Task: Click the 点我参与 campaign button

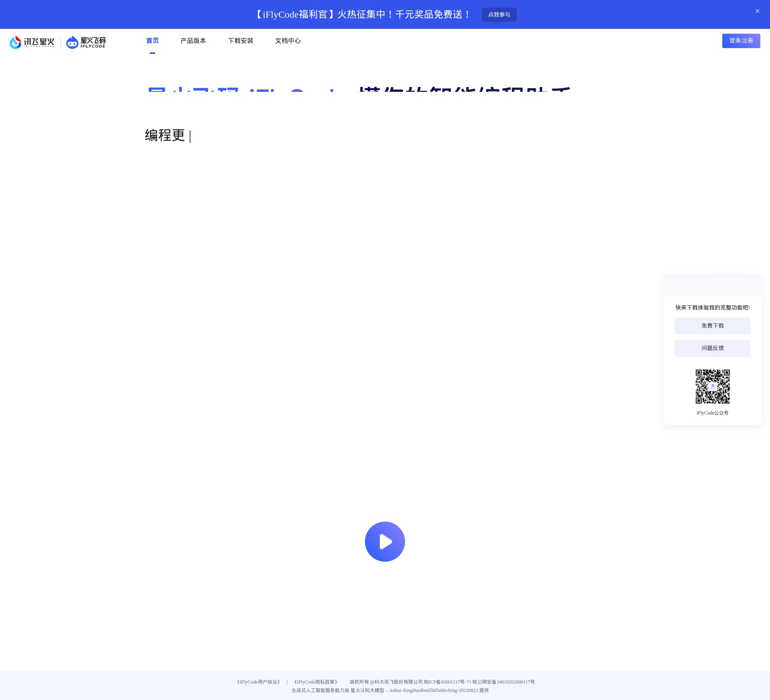Action: point(499,14)
